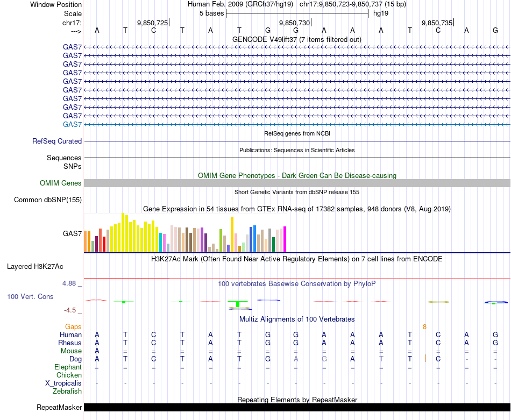The height and width of the screenshot is (420, 511).
Task: Select the black RepeatMasker track bar
Action: tap(297, 408)
